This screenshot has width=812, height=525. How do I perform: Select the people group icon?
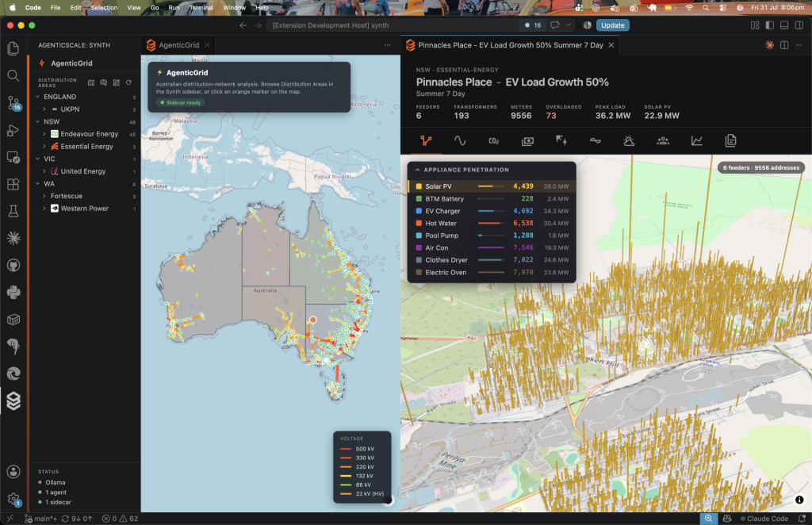coord(663,141)
